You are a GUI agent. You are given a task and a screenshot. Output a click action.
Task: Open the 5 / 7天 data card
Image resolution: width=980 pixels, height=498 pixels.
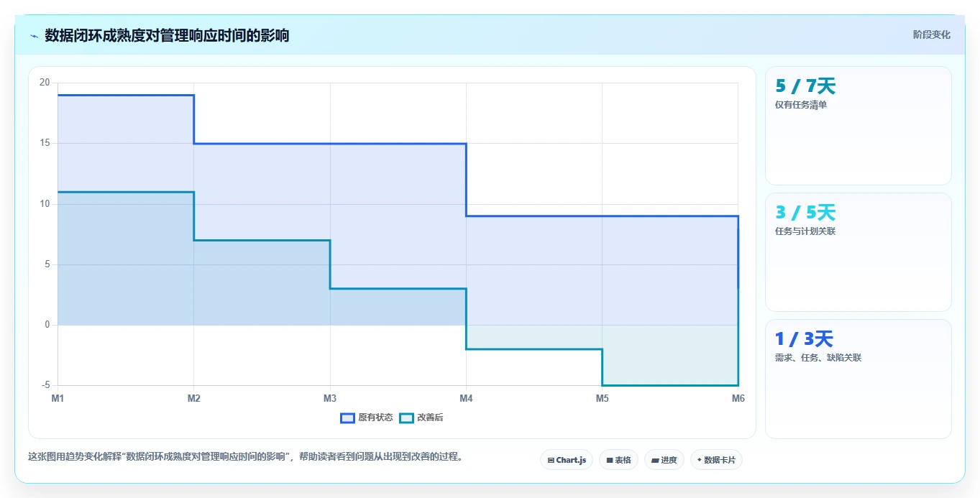coord(858,126)
